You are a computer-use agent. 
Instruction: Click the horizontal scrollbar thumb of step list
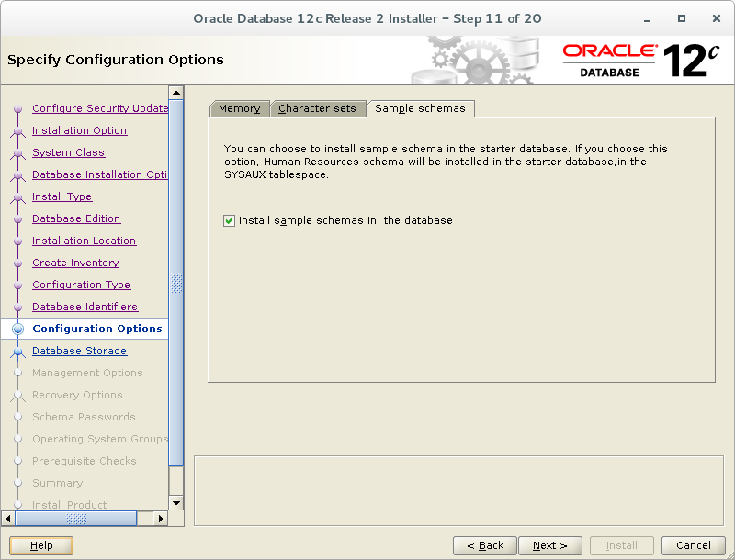pos(76,519)
